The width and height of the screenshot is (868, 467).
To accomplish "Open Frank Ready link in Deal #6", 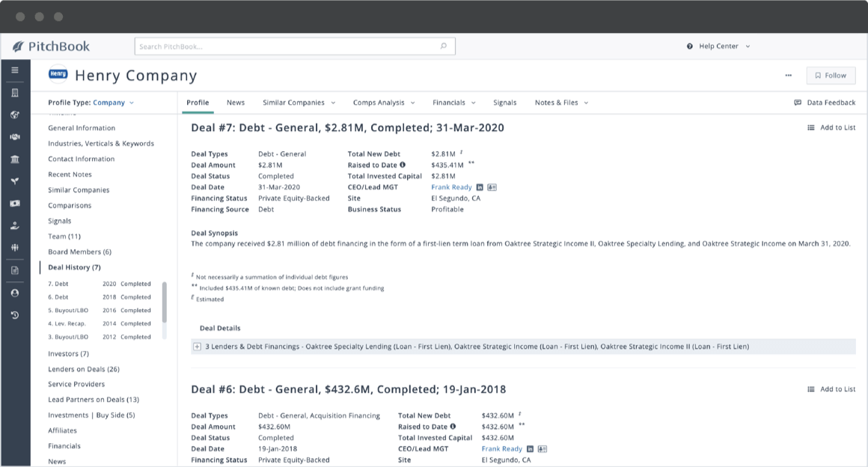I will coord(501,449).
